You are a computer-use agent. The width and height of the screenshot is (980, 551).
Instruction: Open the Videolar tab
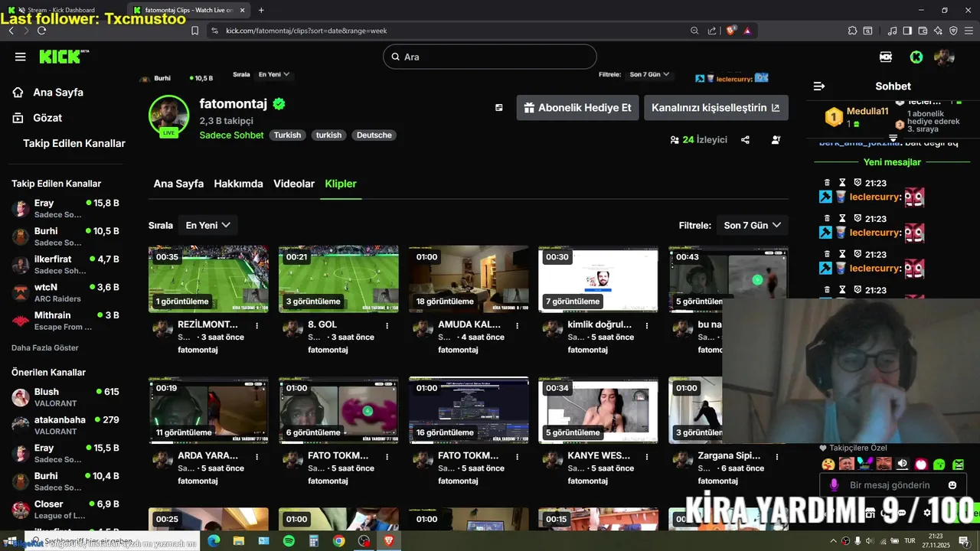click(294, 184)
